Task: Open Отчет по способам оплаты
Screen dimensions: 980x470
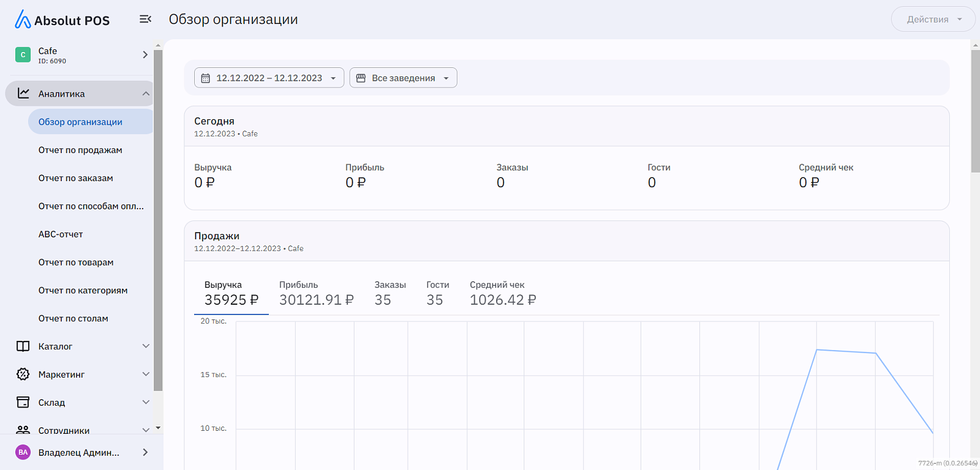Action: (91, 206)
